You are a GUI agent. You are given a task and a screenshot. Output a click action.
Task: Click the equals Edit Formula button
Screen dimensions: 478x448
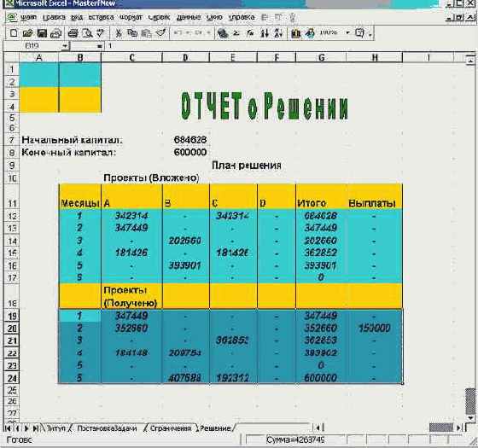tap(99, 46)
